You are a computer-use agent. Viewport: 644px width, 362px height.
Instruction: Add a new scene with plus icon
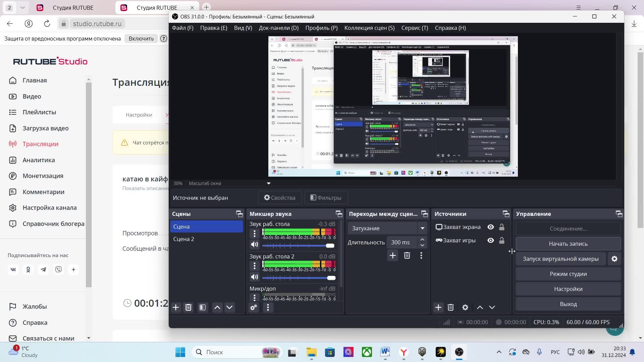point(176,308)
